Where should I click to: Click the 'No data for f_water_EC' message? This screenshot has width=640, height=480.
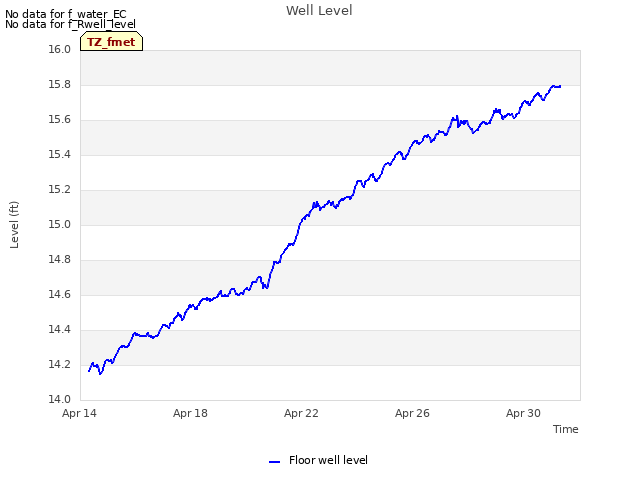coord(66,14)
